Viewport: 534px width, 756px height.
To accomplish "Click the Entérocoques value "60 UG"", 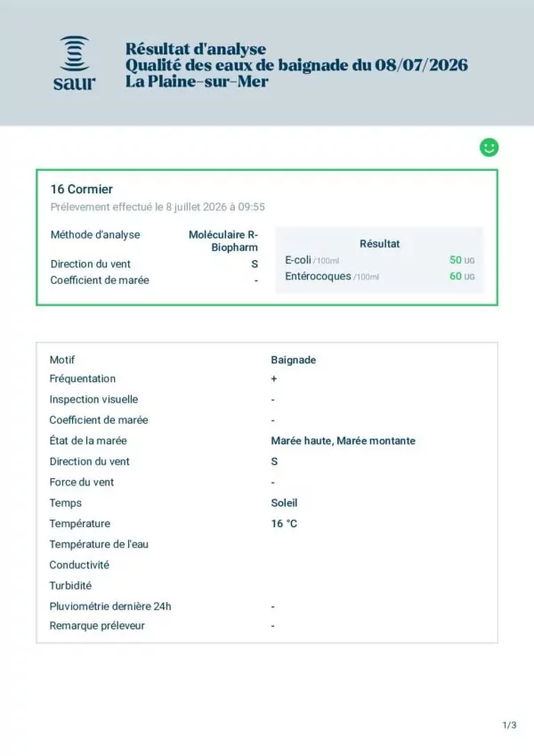I will point(462,276).
